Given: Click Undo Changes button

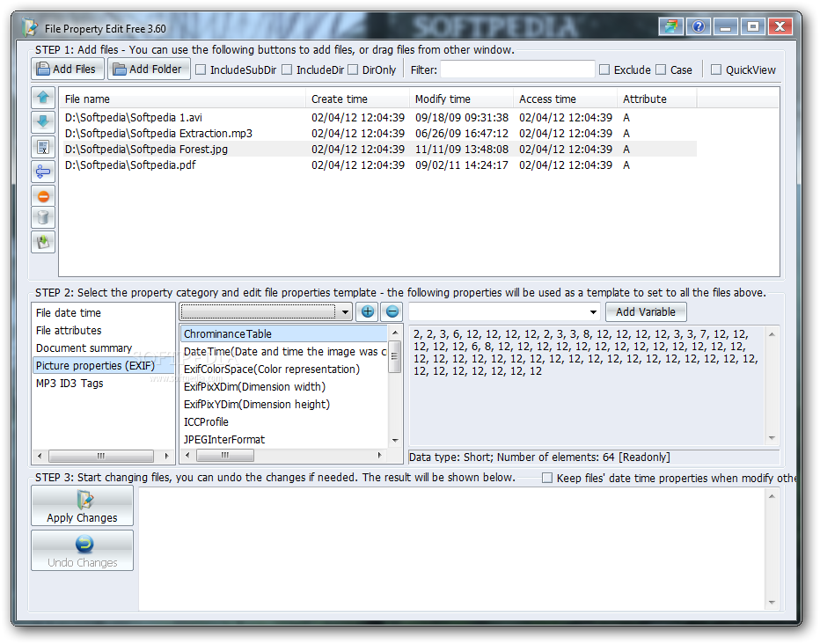Looking at the screenshot, I should 82,551.
